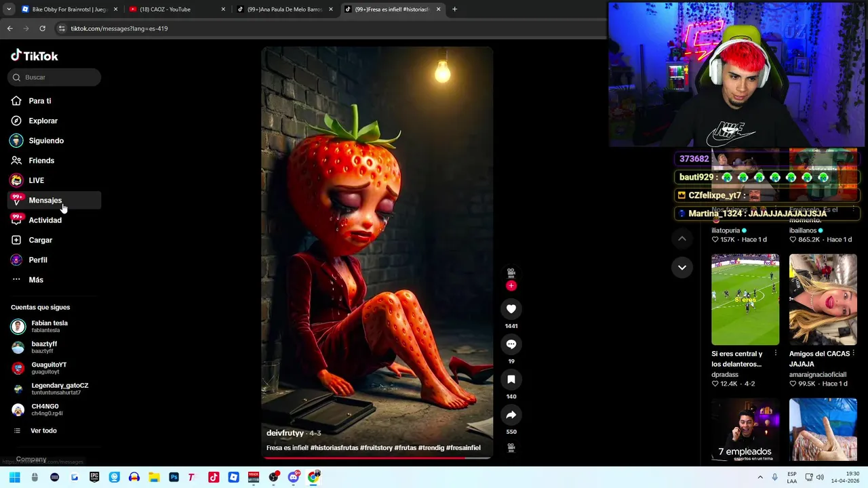Expand the Más menu
The width and height of the screenshot is (868, 488).
[54, 280]
